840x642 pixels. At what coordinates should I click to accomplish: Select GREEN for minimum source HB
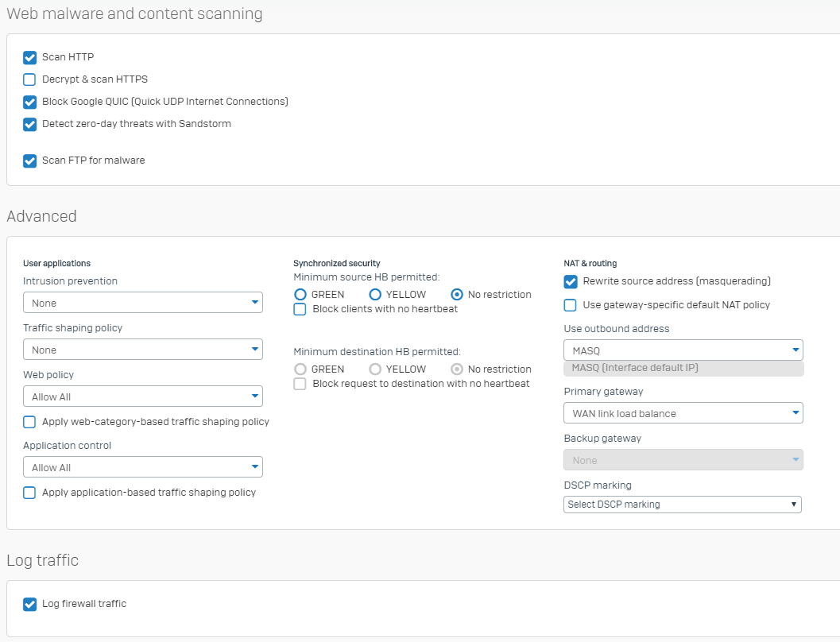[x=300, y=295]
